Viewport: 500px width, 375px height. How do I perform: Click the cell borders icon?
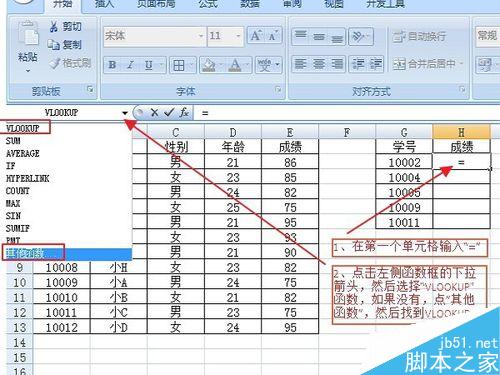click(x=179, y=65)
